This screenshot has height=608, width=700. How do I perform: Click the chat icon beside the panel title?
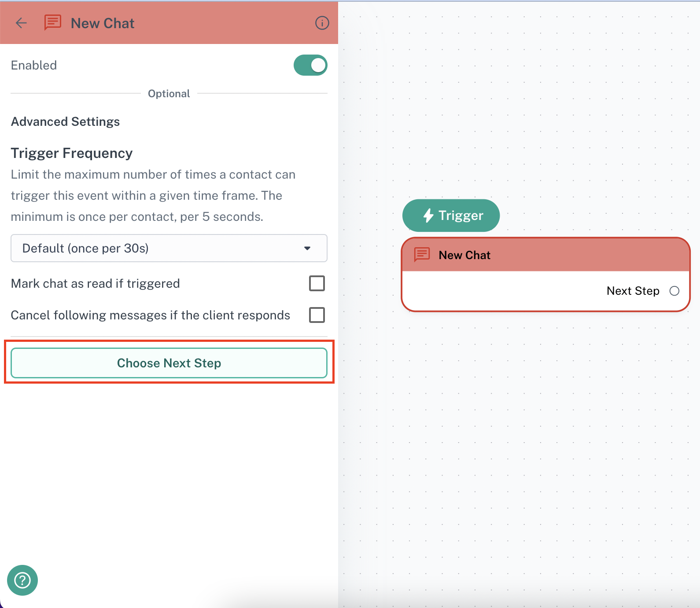(x=53, y=23)
